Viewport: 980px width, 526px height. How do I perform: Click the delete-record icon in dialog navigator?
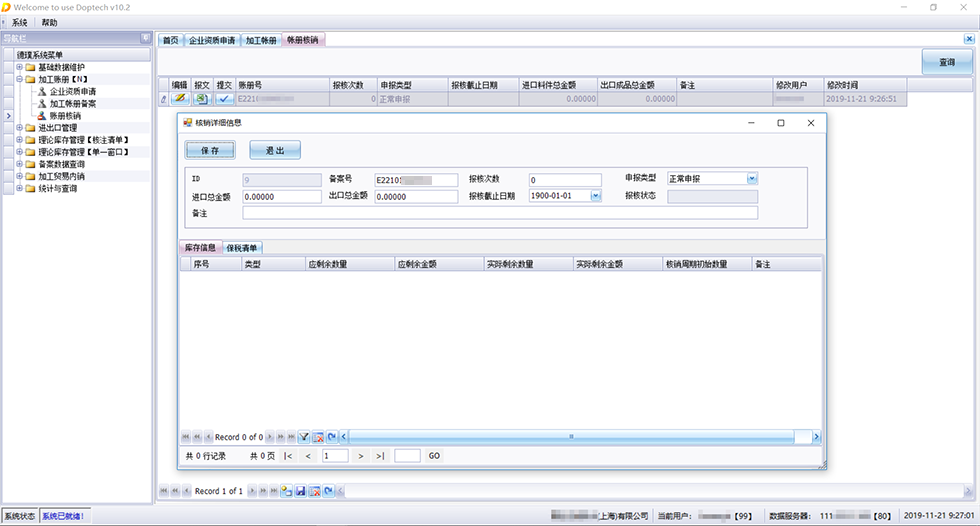(x=318, y=437)
